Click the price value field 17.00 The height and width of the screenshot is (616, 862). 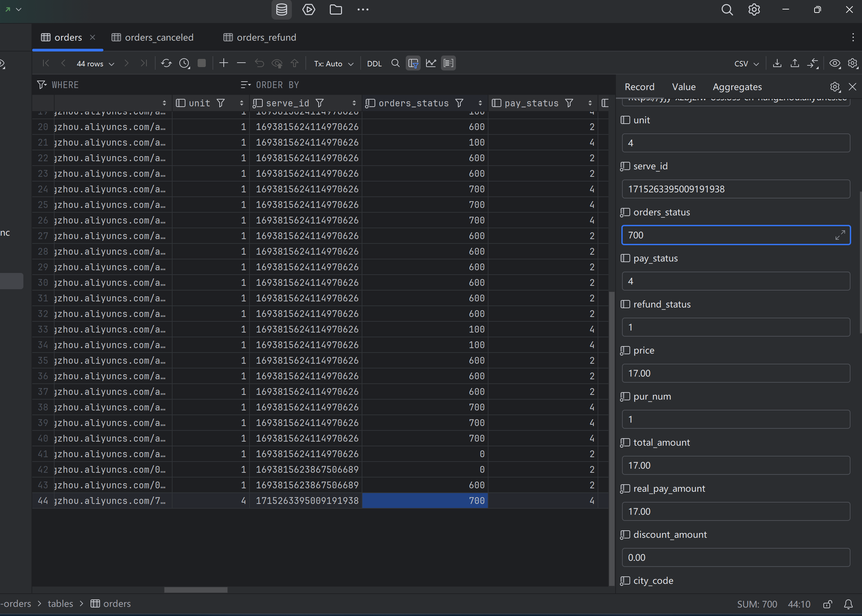[x=735, y=373]
